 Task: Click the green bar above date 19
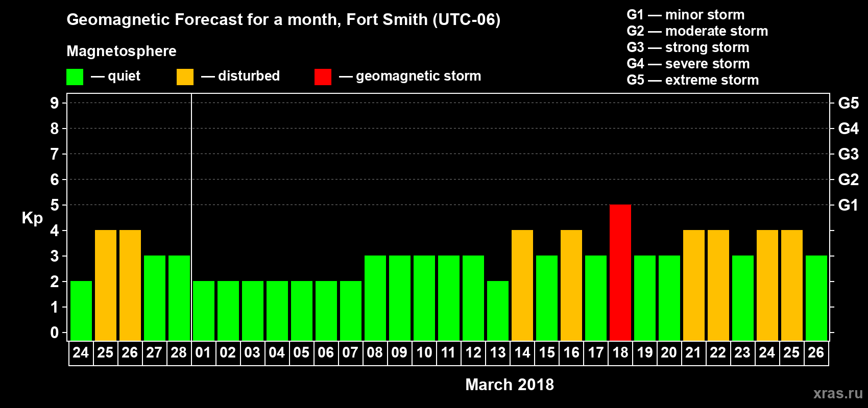point(645,298)
